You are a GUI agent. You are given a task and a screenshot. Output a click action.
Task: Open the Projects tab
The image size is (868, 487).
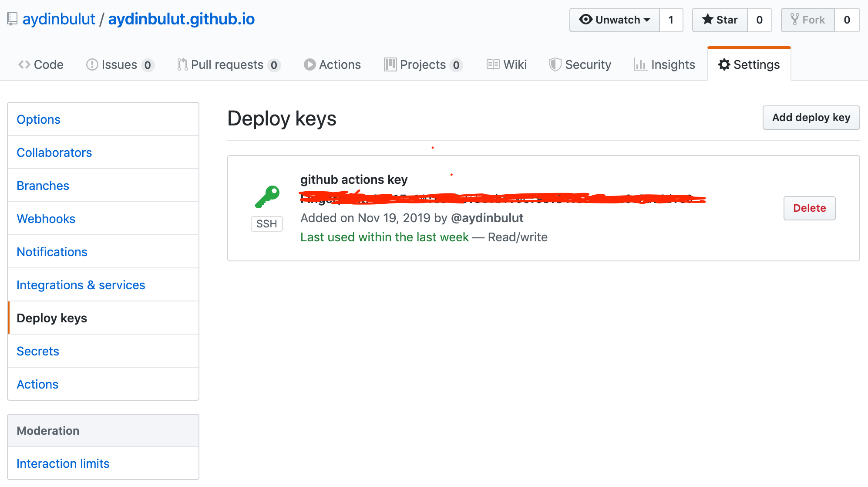[423, 64]
